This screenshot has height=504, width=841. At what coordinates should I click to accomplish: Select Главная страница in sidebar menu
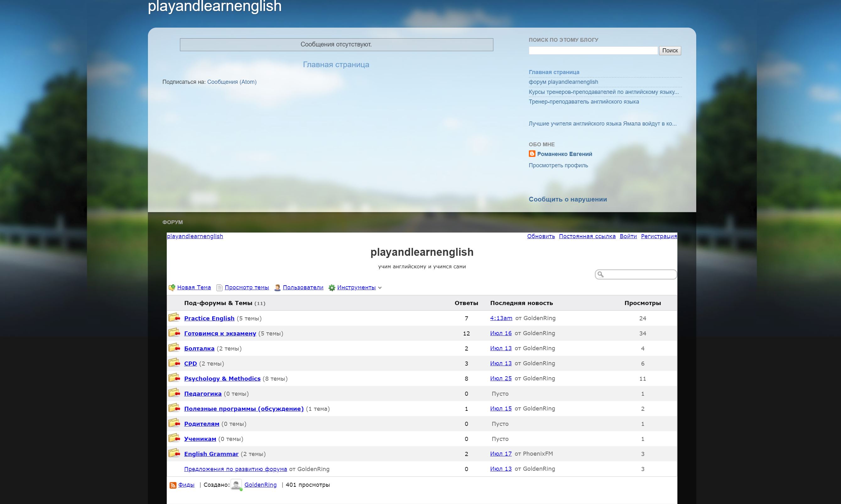coord(554,72)
